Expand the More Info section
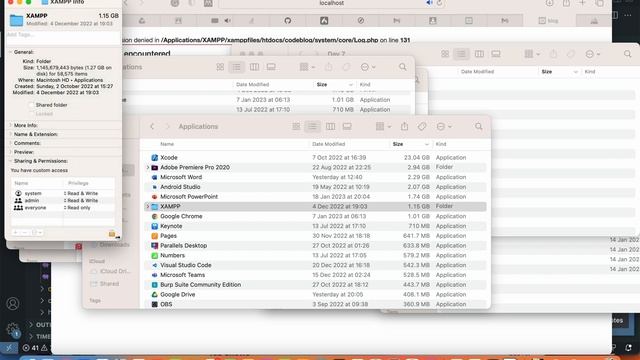Screen dimensions: 640x360 11,125
